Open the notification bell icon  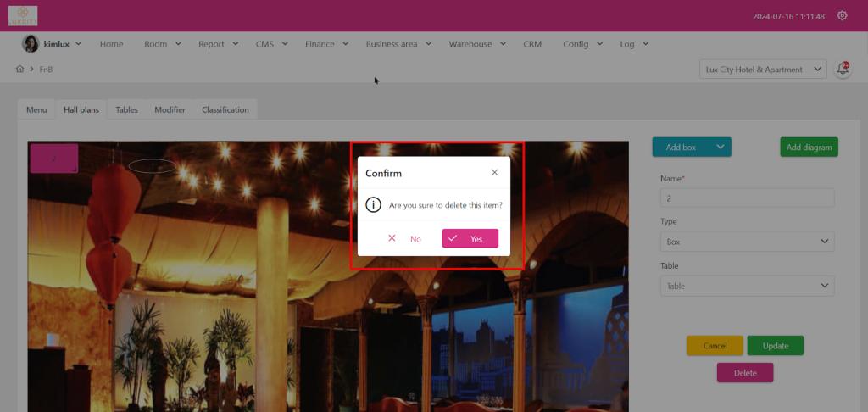pyautogui.click(x=843, y=70)
